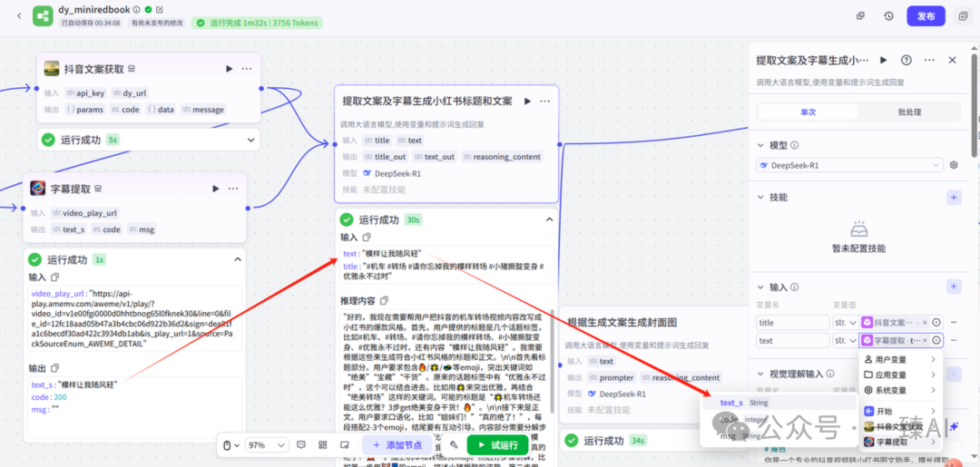Viewport: 980px width, 467px height.
Task: Open mouse interaction mode dropdown
Action: click(230, 445)
